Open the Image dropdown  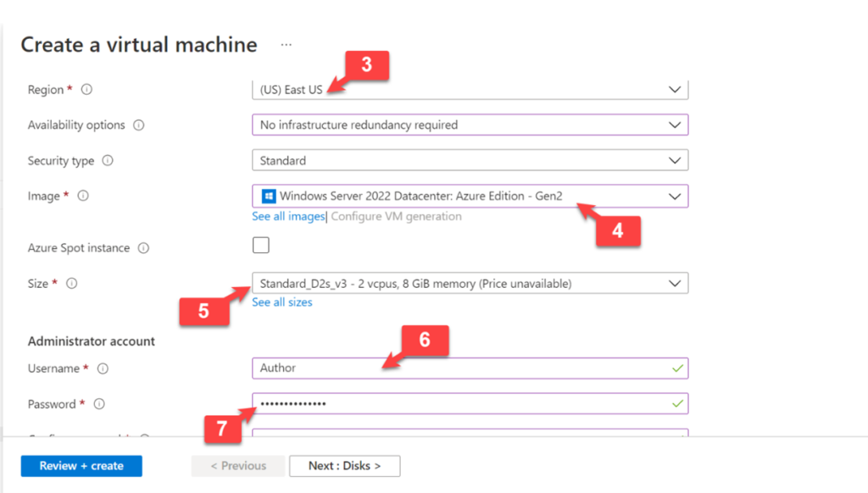(x=470, y=196)
